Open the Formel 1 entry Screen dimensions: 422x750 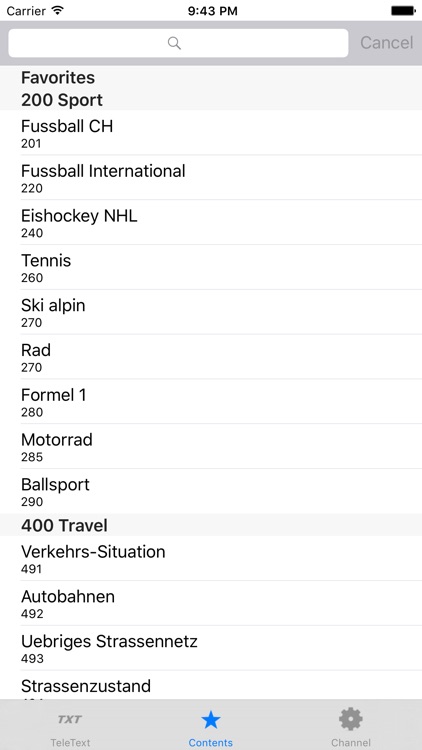pos(211,402)
